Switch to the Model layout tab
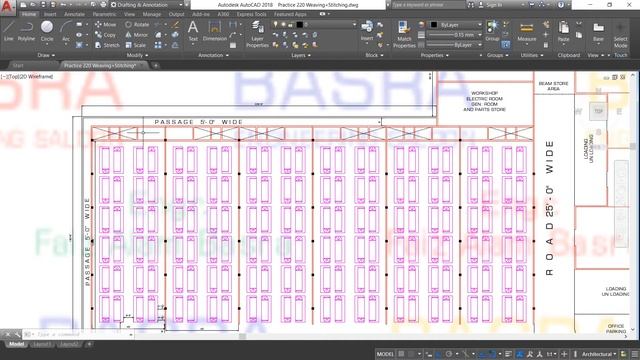Screen dimensions: 640x360 tap(16, 344)
